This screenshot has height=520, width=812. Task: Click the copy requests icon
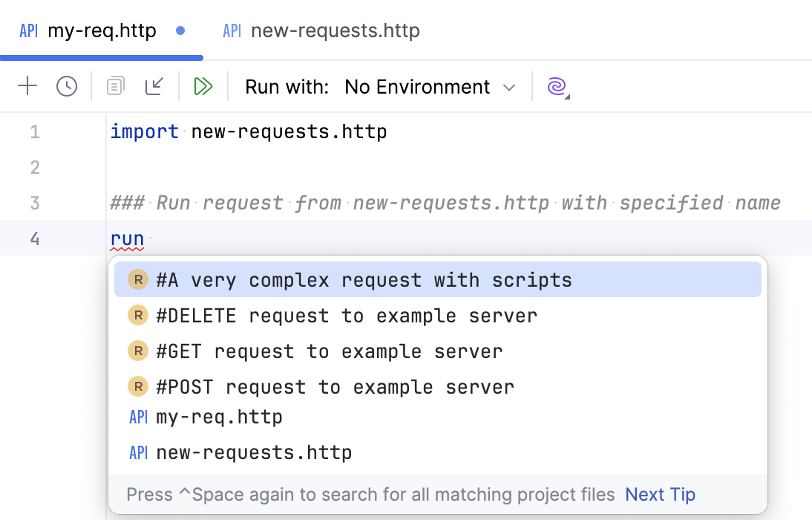115,86
